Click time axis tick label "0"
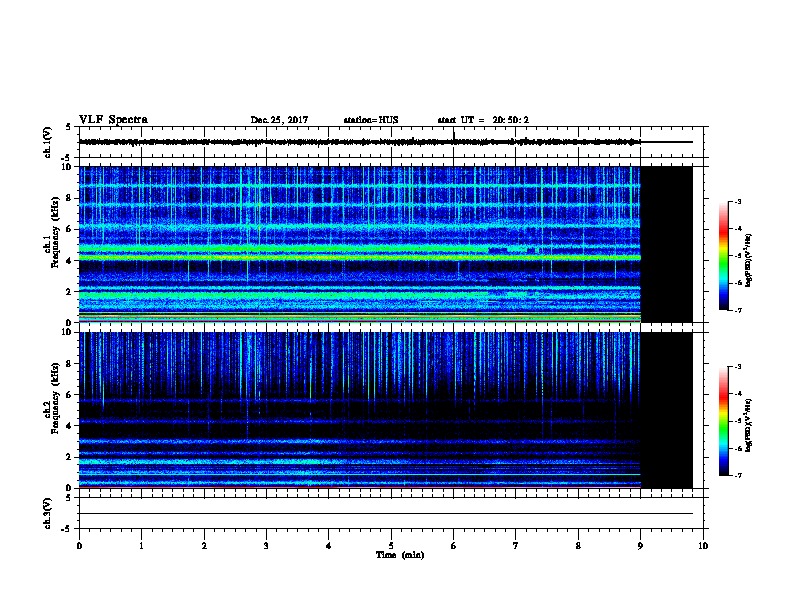 pos(79,546)
